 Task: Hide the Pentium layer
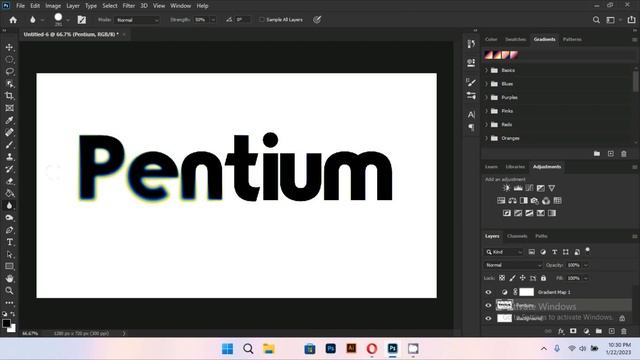point(488,305)
